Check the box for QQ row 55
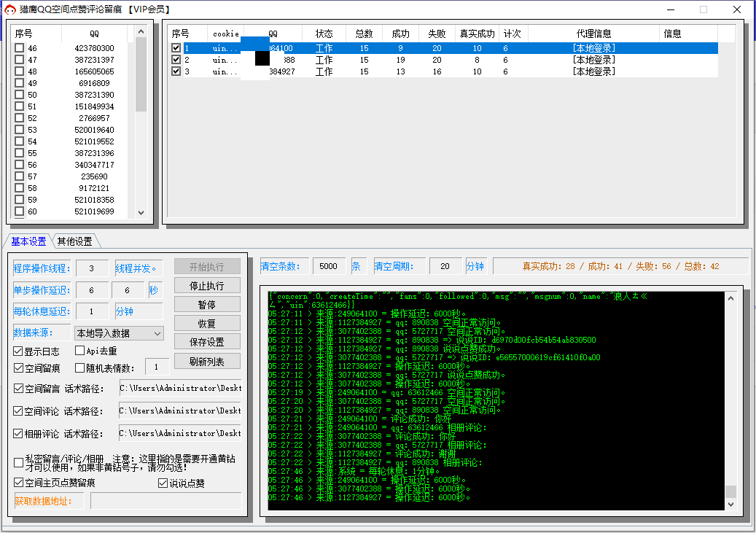This screenshot has height=533, width=756. point(19,153)
